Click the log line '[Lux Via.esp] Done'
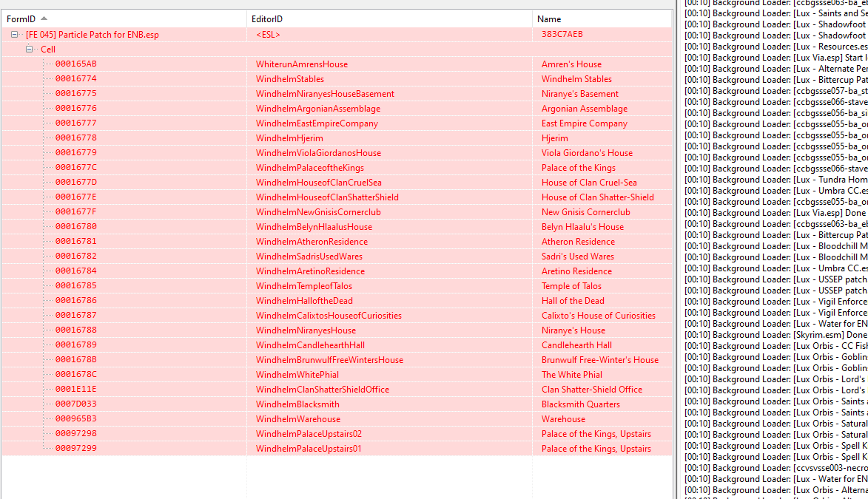The height and width of the screenshot is (499, 868). tap(776, 213)
